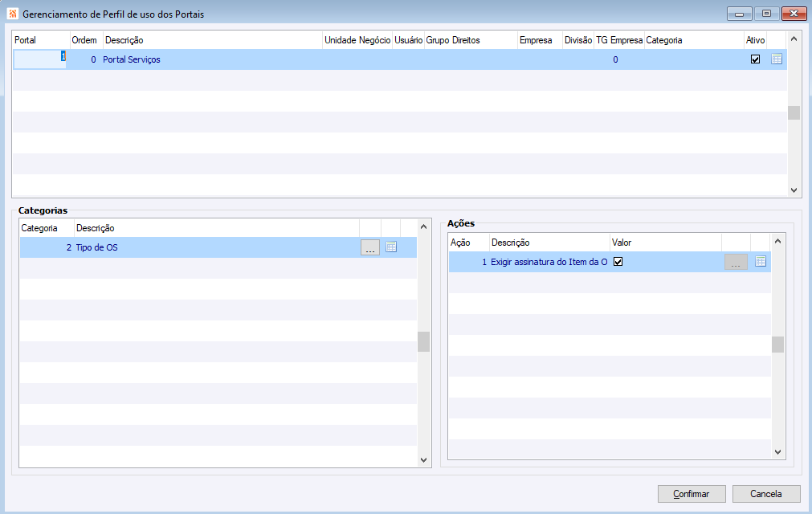Click the Grupo Direitos column header
812x514 pixels.
pos(471,40)
